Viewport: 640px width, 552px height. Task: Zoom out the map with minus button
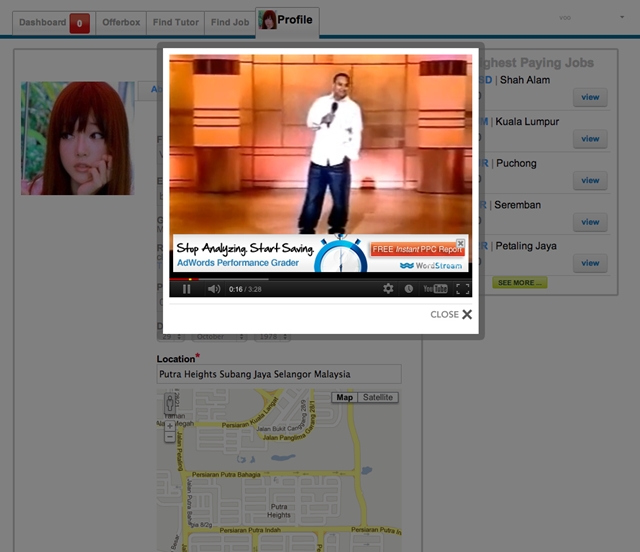(170, 437)
